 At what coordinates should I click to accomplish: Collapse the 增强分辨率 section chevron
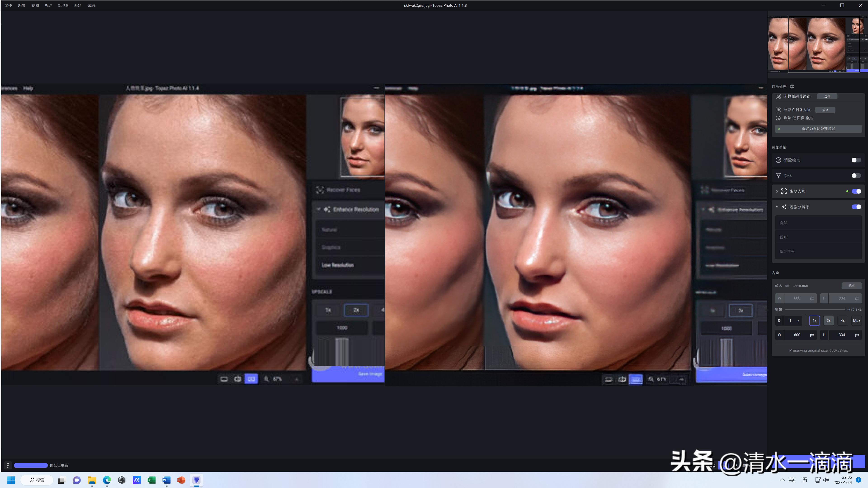(x=777, y=207)
